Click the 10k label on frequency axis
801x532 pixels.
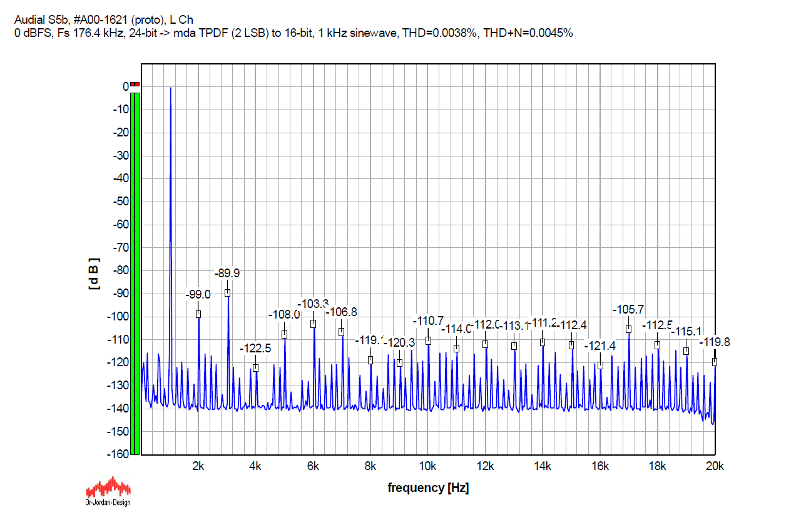click(428, 466)
